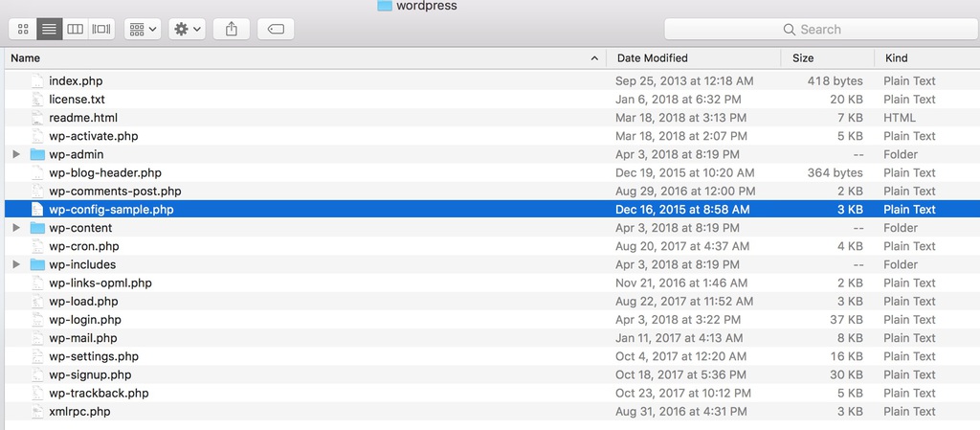Click the wp-activate.php file icon
This screenshot has width=980, height=430.
[x=37, y=136]
